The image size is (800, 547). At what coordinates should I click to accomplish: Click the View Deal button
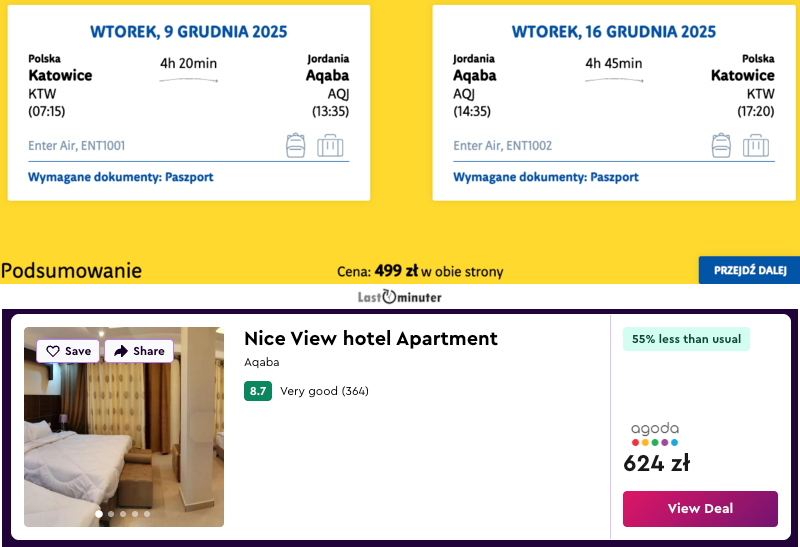700,508
